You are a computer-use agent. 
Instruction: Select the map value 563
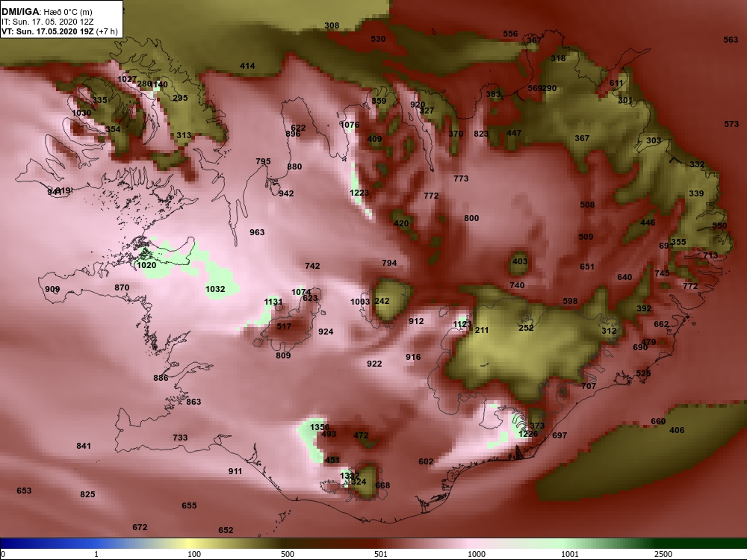tap(731, 40)
